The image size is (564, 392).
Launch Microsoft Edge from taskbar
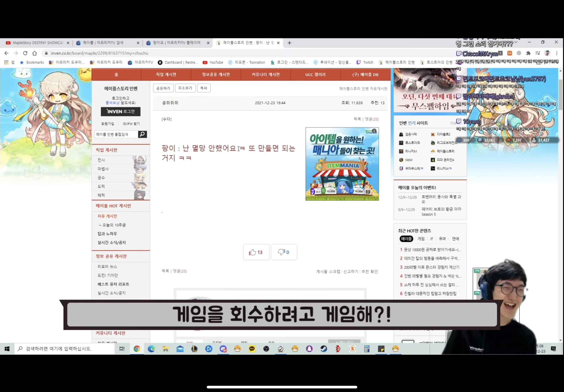(151, 348)
